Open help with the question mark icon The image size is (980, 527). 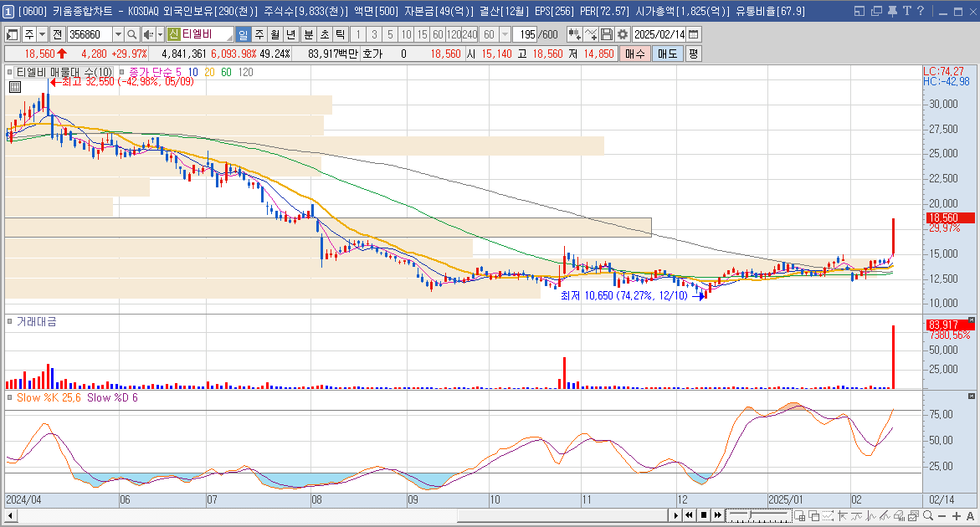[x=920, y=11]
